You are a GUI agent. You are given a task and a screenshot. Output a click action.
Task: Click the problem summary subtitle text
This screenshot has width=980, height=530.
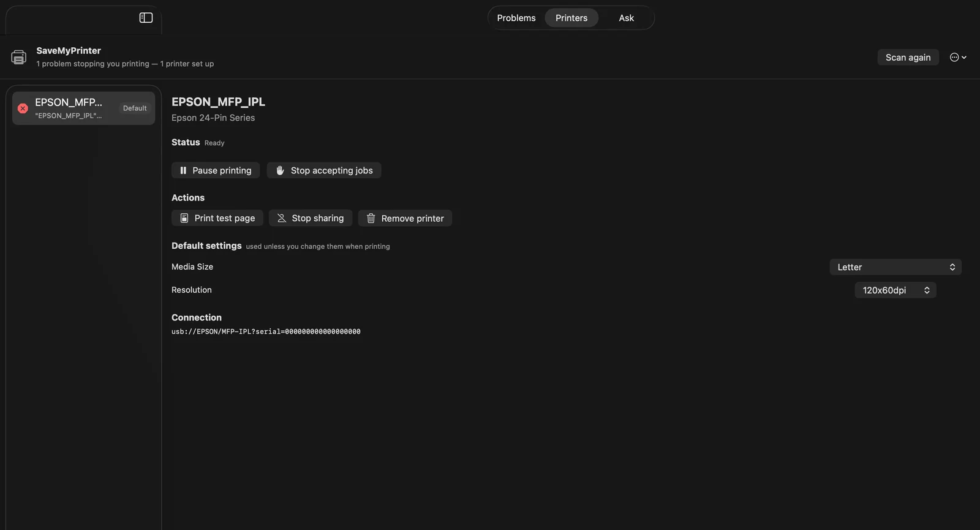click(x=125, y=64)
